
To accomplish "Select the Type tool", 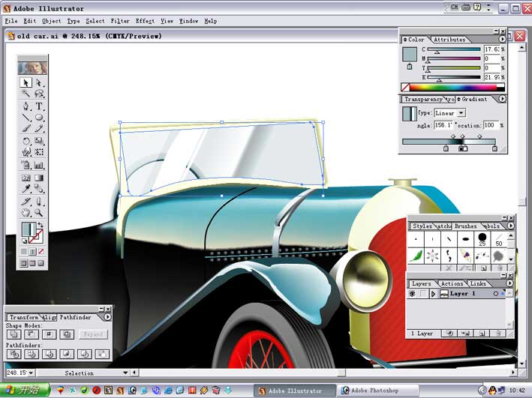I will (x=39, y=106).
